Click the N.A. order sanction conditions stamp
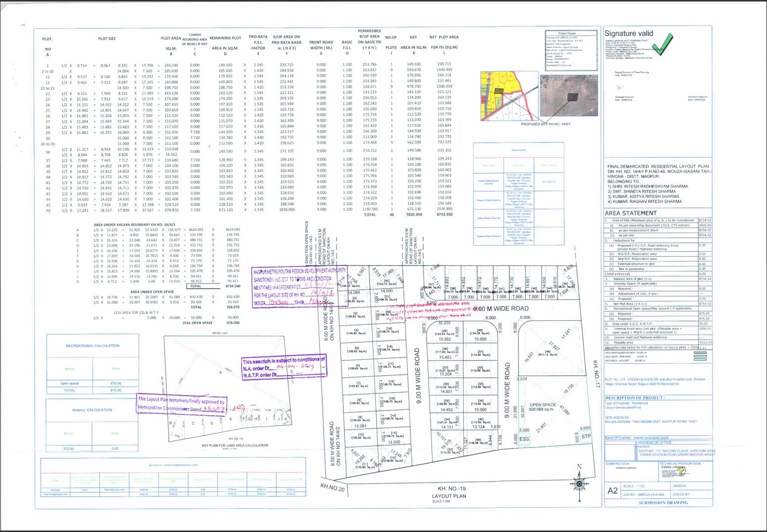 pos(284,368)
